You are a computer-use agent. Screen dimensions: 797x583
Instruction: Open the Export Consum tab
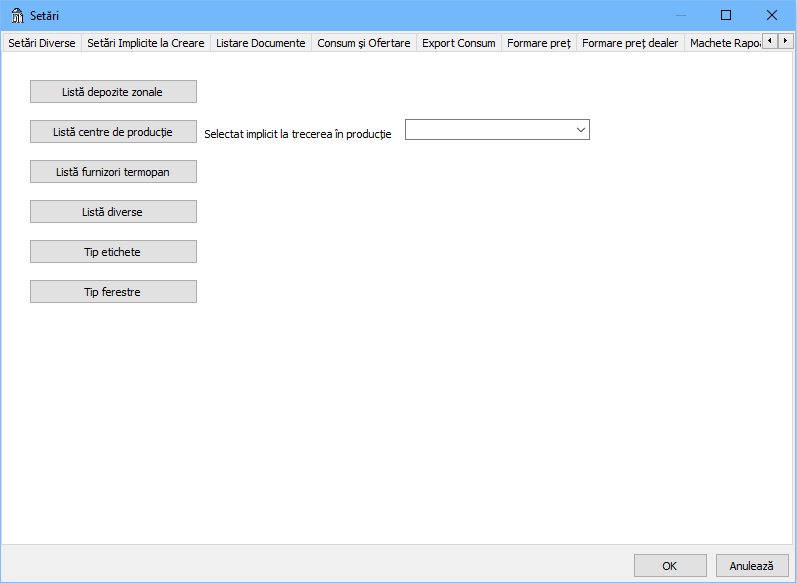459,43
